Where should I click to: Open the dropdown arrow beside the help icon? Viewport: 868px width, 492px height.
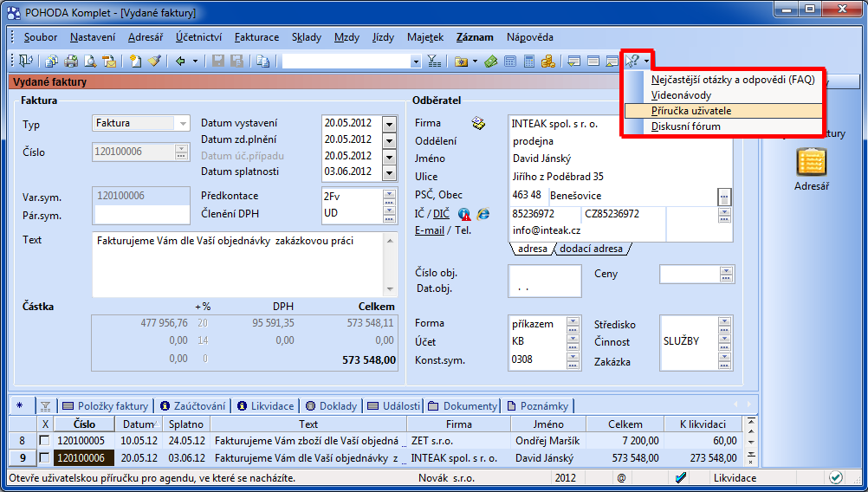tap(646, 61)
